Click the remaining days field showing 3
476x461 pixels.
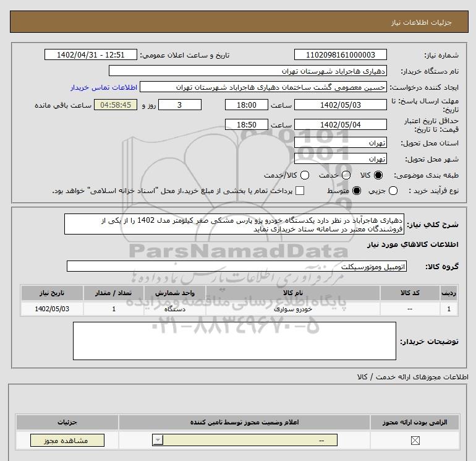180,105
